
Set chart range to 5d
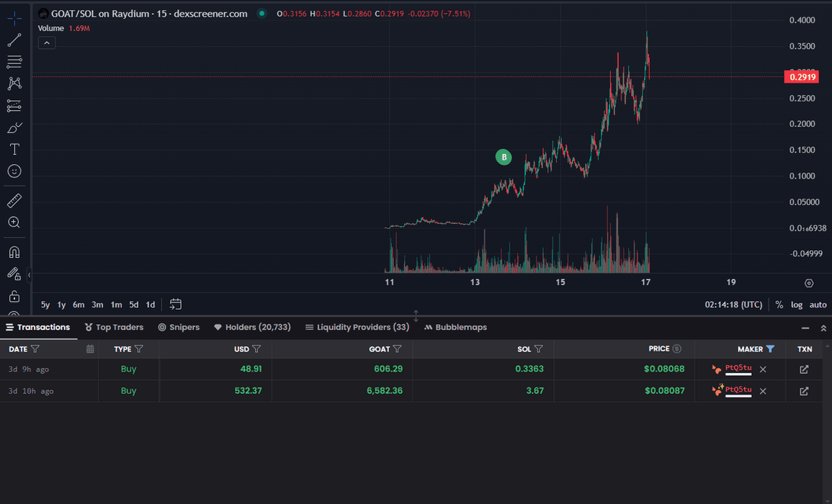134,305
